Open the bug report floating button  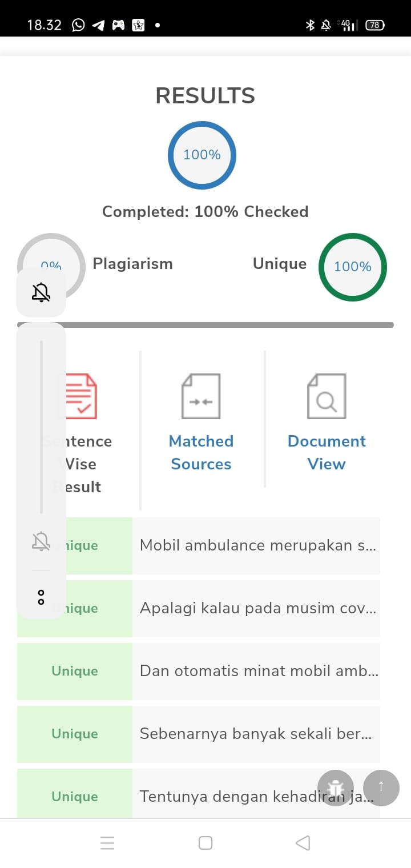(x=336, y=787)
